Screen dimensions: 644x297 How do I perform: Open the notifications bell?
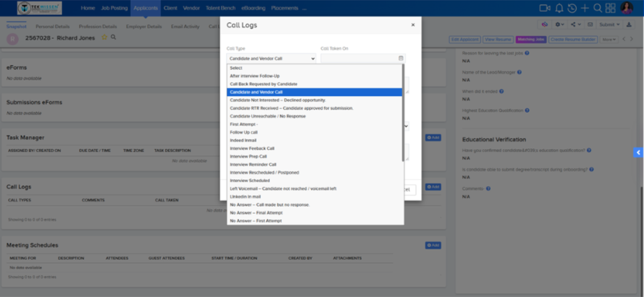[559, 8]
